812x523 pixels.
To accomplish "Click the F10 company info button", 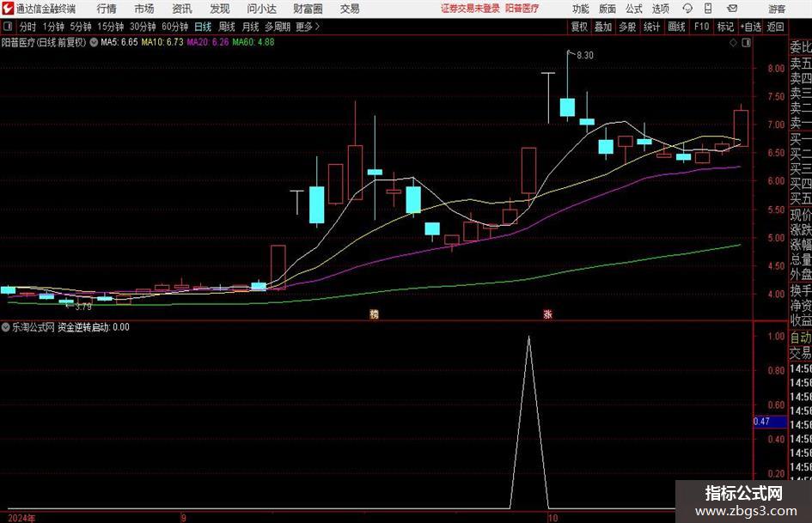I will (701, 27).
